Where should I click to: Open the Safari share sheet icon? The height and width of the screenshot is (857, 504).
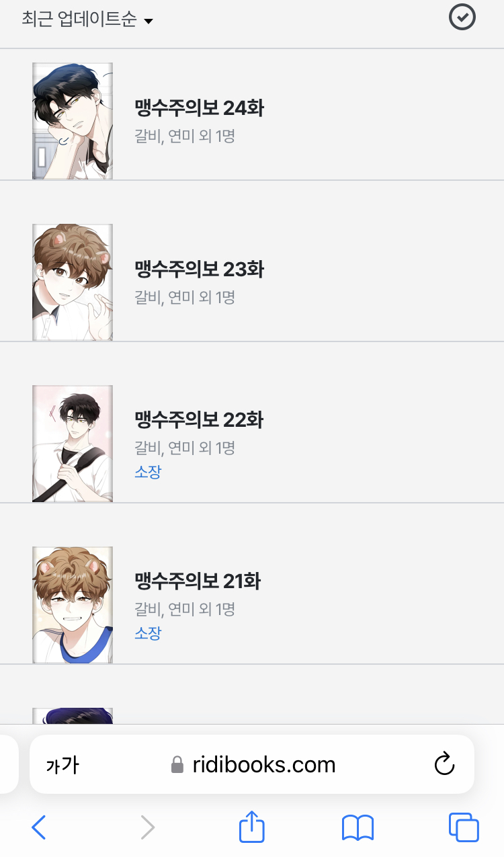(252, 825)
